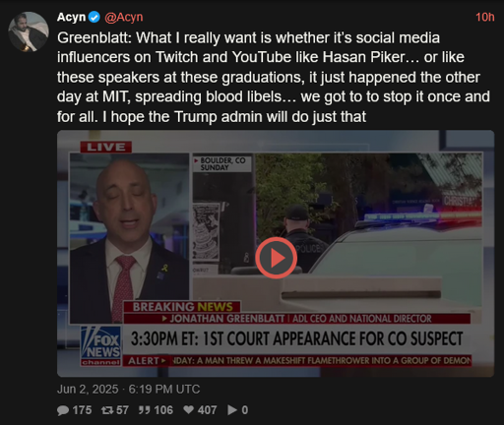
Task: Click the Jun 2, 2025 date text
Action: (88, 390)
